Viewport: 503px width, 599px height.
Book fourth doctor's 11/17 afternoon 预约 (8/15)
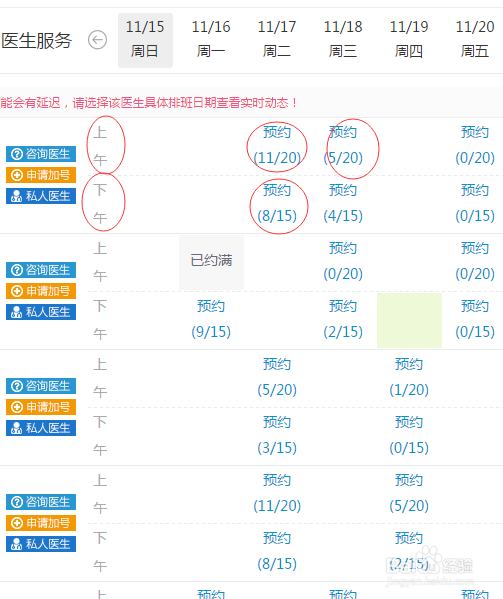click(277, 552)
